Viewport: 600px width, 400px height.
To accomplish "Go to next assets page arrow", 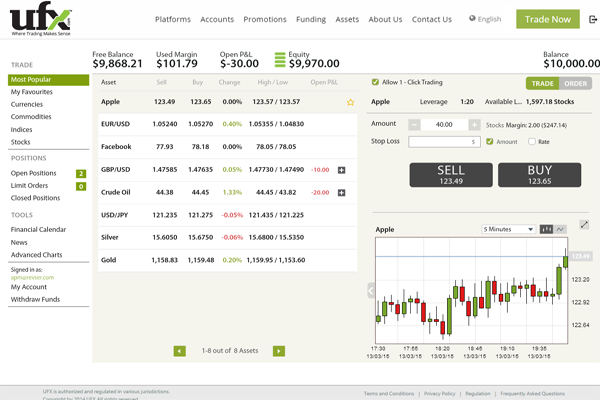I will click(279, 351).
